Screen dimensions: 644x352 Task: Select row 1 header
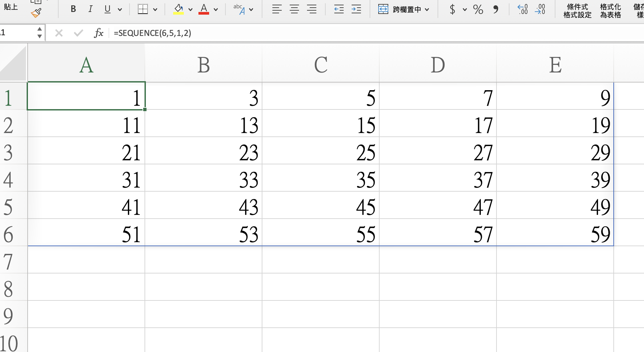pos(13,96)
